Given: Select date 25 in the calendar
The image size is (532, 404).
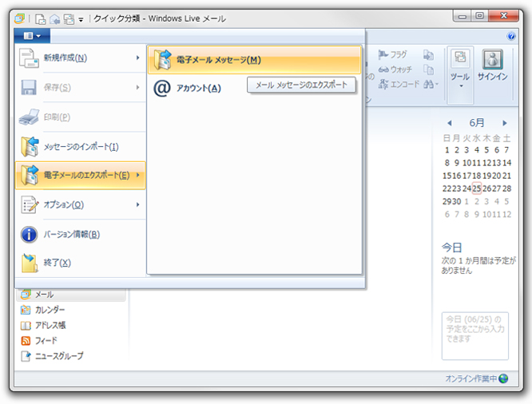Looking at the screenshot, I should (477, 188).
